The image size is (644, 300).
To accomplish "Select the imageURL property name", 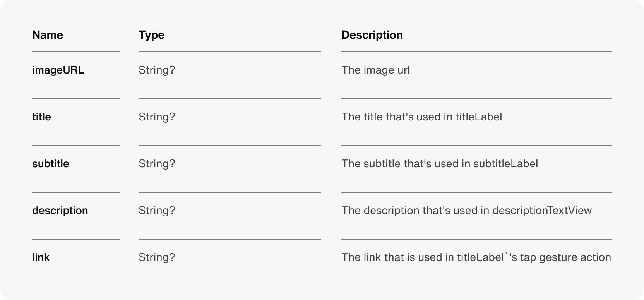I will click(x=58, y=70).
